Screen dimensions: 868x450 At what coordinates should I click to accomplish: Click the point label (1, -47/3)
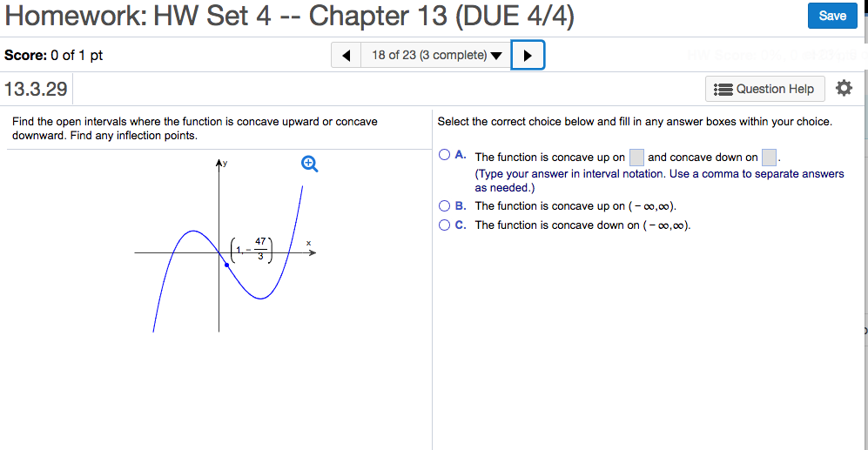252,250
